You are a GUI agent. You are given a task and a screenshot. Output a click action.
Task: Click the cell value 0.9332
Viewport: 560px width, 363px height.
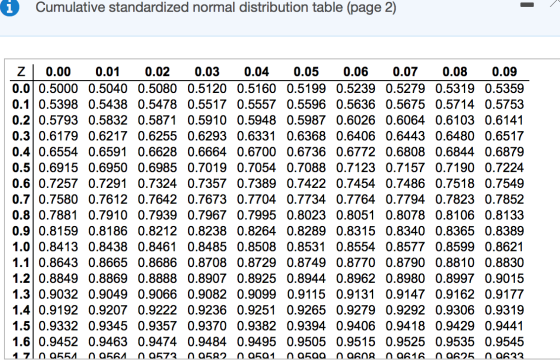pyautogui.click(x=58, y=326)
